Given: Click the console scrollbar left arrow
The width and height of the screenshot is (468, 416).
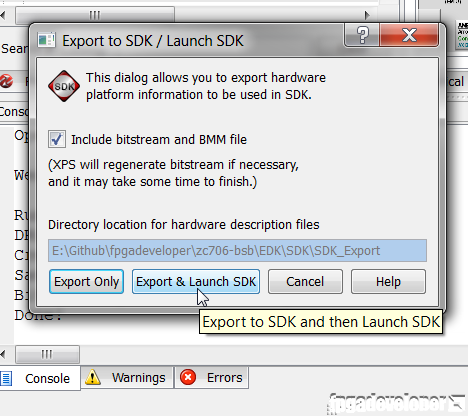Looking at the screenshot, I should point(3,354).
